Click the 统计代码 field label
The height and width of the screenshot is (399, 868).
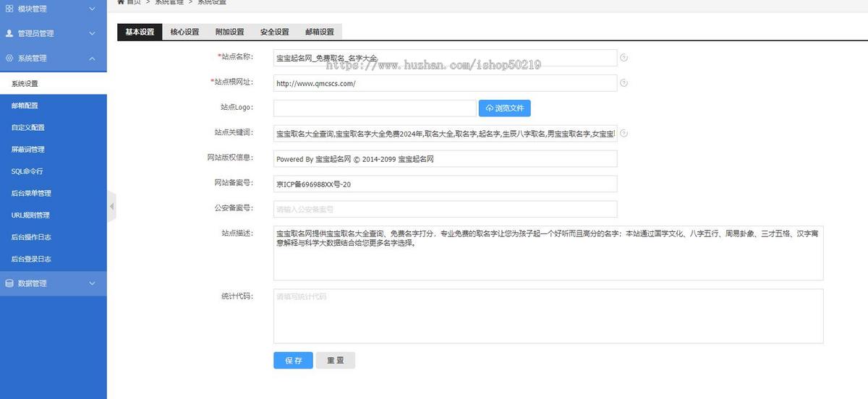pyautogui.click(x=237, y=296)
